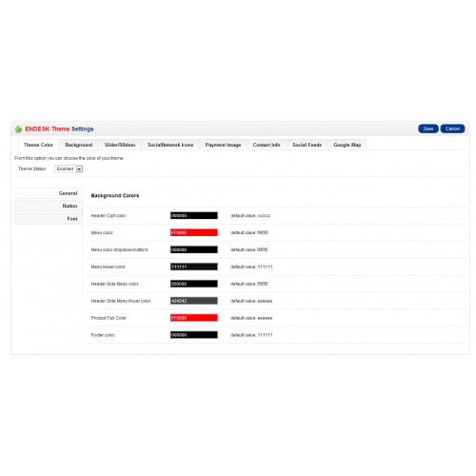
Task: Select the Font section in sidebar
Action: point(49,219)
